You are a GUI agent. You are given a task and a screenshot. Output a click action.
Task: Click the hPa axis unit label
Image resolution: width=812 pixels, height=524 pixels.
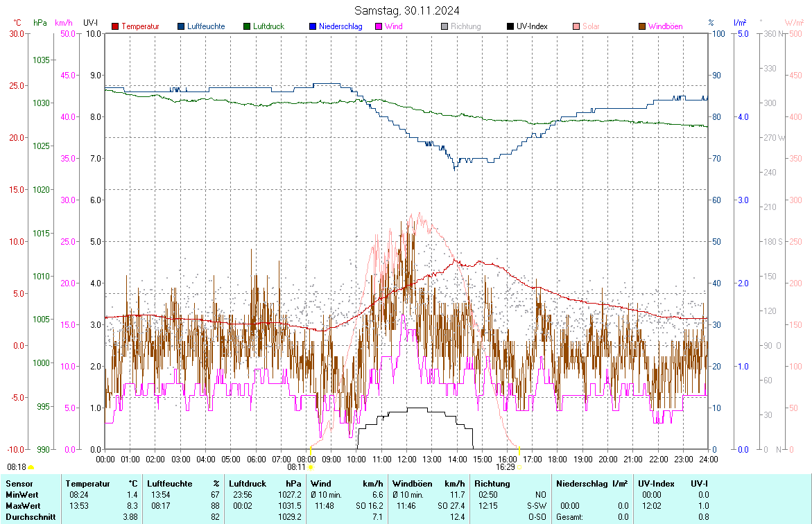(x=40, y=23)
